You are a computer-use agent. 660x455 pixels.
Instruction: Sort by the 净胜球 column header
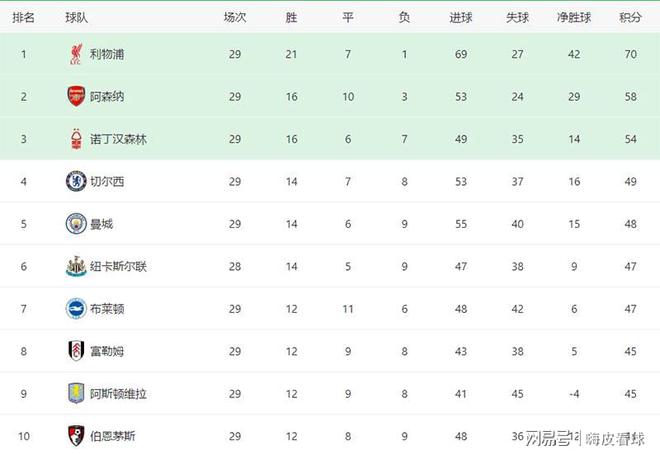click(x=574, y=17)
